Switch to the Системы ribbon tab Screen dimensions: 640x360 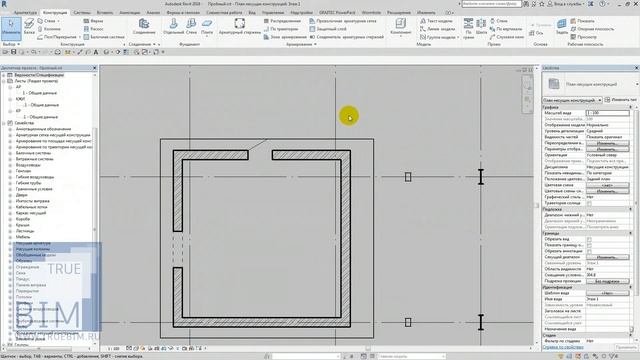click(82, 13)
